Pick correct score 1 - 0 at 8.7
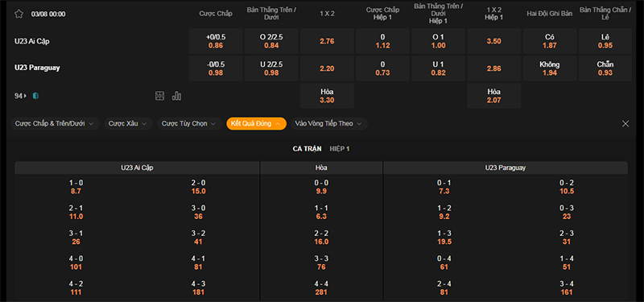 (76, 187)
